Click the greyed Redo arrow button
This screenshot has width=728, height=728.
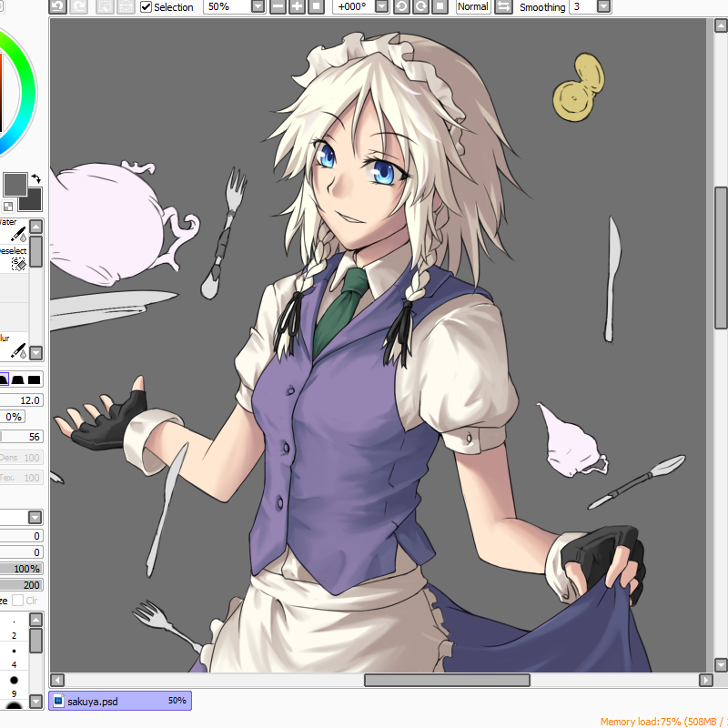click(x=78, y=6)
